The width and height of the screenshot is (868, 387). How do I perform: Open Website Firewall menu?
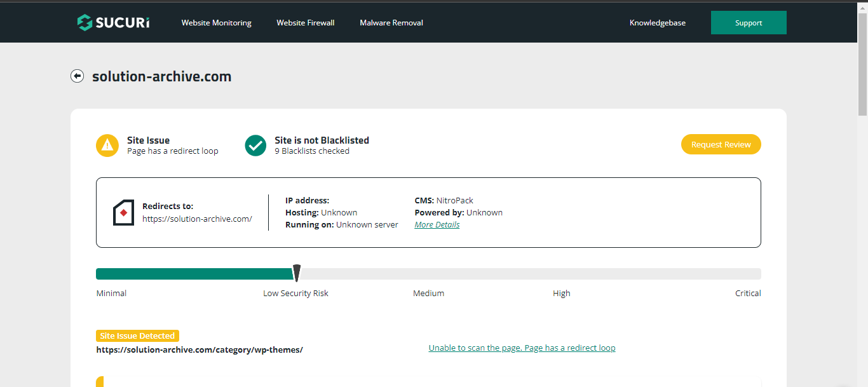306,23
